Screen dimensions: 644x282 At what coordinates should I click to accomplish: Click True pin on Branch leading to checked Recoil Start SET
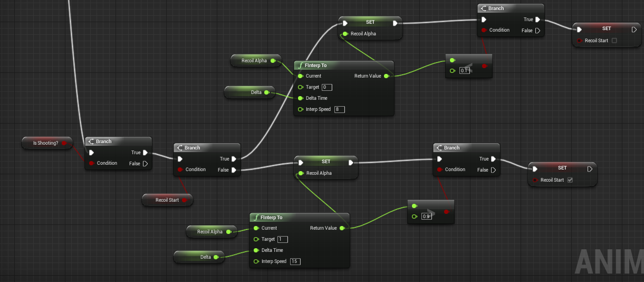click(494, 159)
